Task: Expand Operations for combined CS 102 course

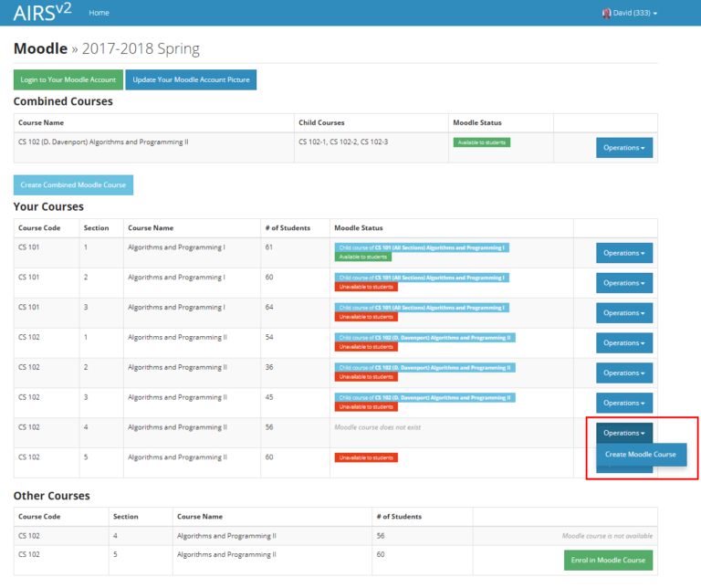Action: point(624,148)
